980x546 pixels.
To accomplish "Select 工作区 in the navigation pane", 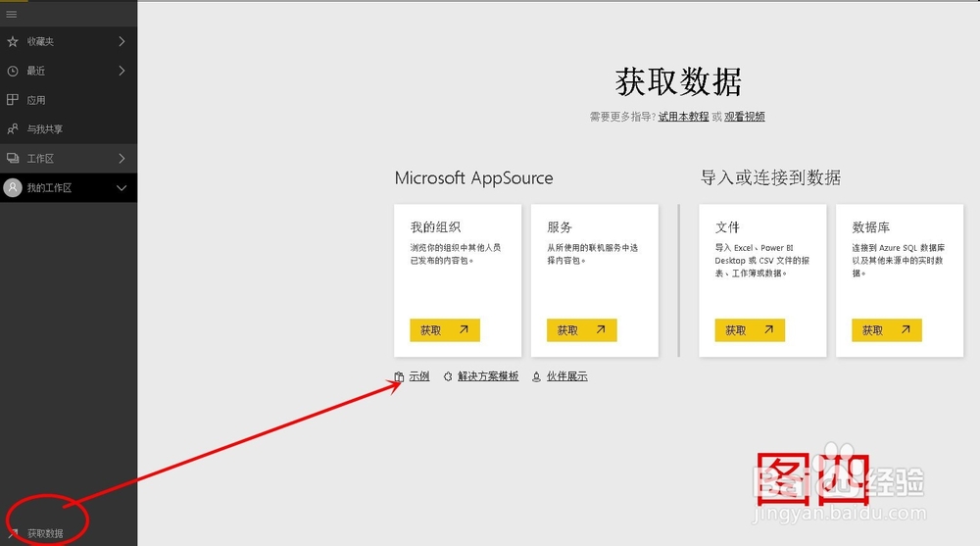I will point(69,158).
